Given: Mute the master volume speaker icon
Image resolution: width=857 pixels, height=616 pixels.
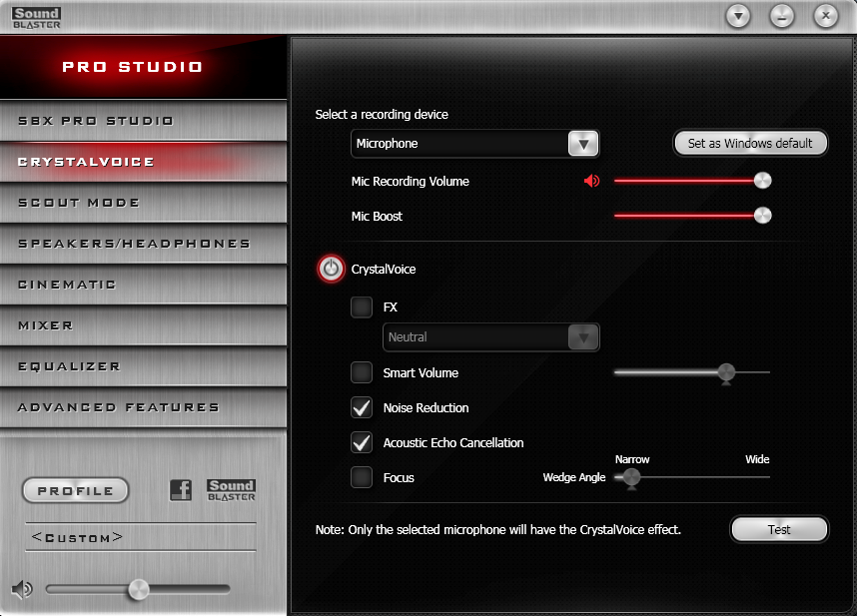Looking at the screenshot, I should pos(21,589).
